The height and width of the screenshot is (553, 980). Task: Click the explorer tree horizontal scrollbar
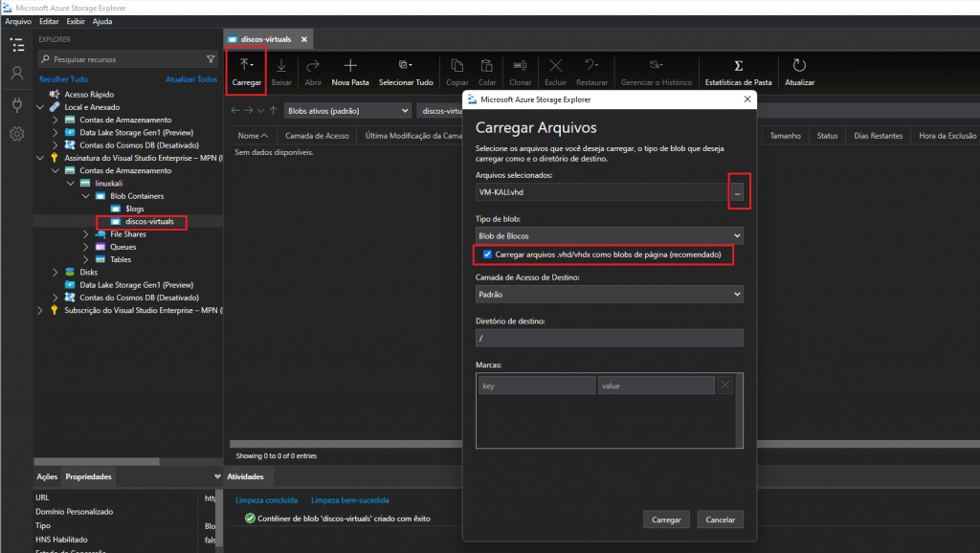(x=97, y=462)
